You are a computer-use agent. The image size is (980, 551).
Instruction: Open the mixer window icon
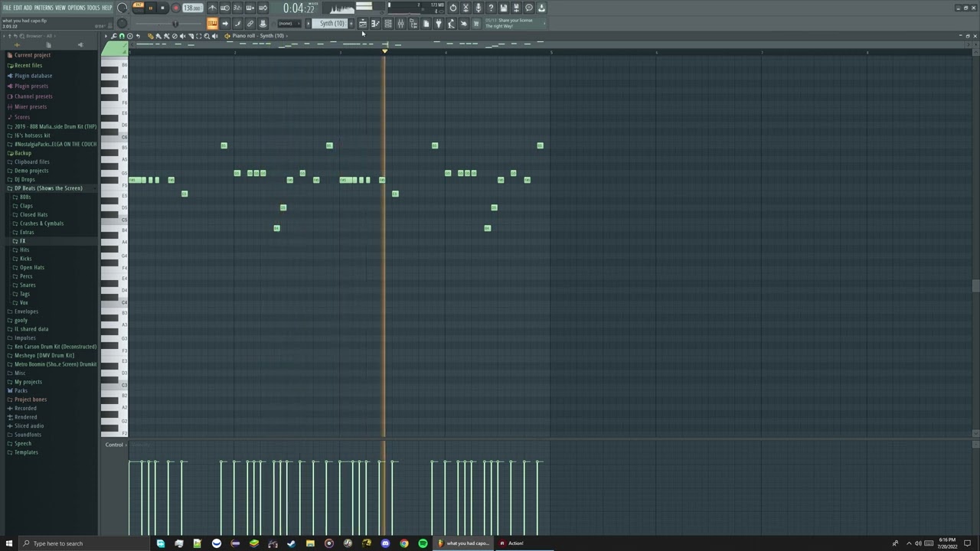[x=400, y=24]
